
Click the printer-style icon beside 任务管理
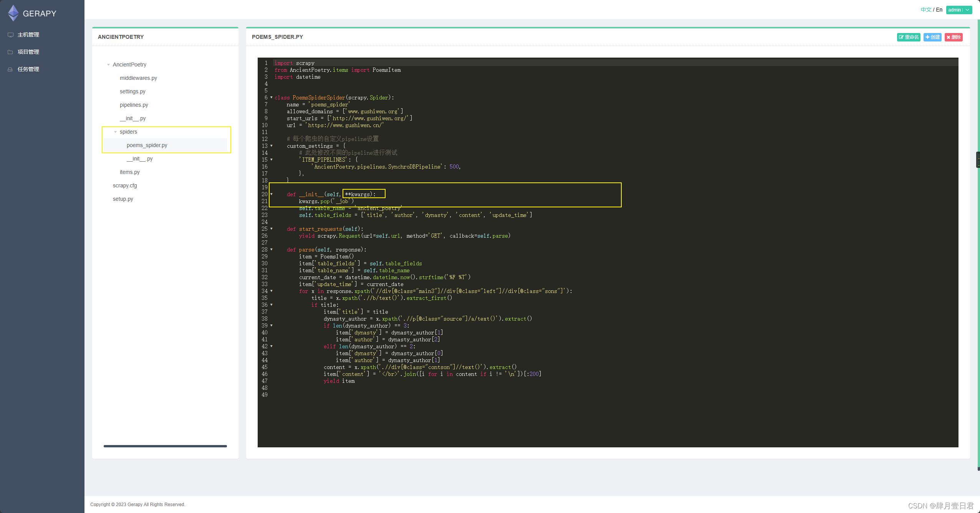pyautogui.click(x=10, y=69)
